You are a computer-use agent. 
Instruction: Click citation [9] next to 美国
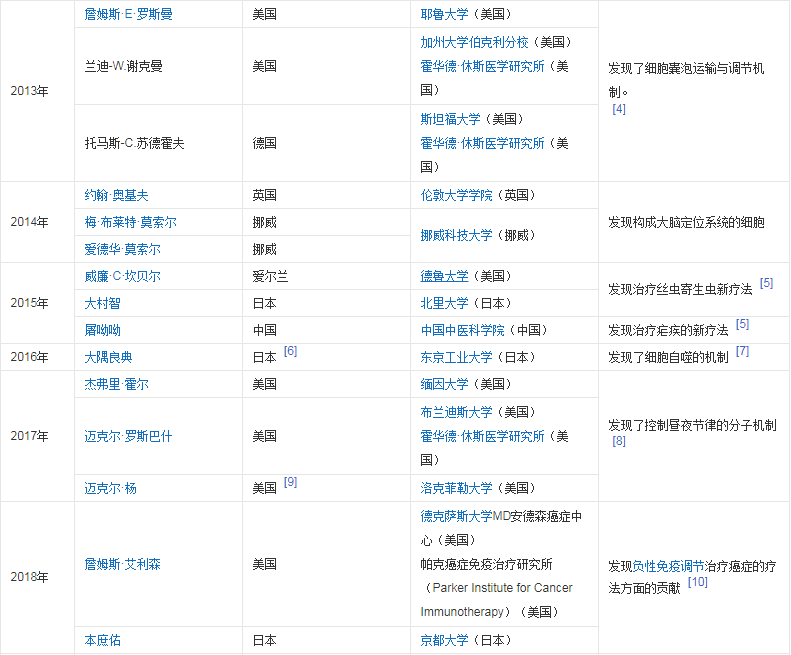(290, 482)
